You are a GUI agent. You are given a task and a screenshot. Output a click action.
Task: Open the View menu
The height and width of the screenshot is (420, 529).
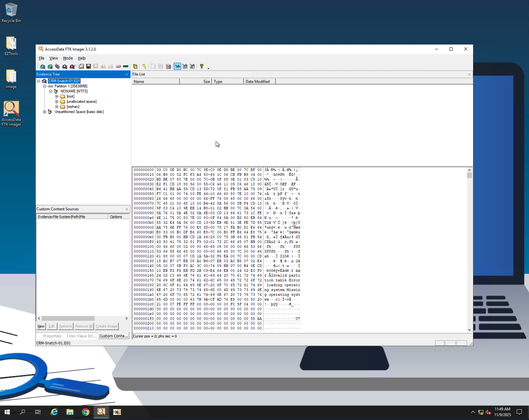[x=53, y=58]
